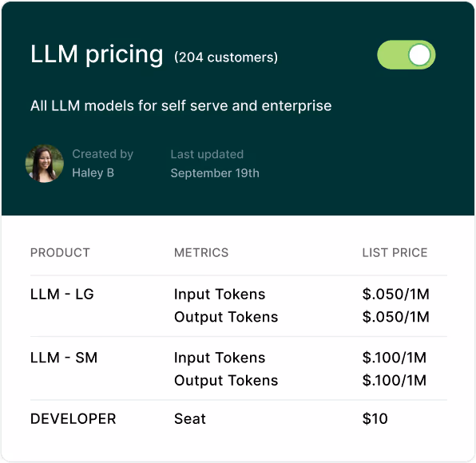
Task: Click the September 19th last updated date
Action: click(215, 173)
